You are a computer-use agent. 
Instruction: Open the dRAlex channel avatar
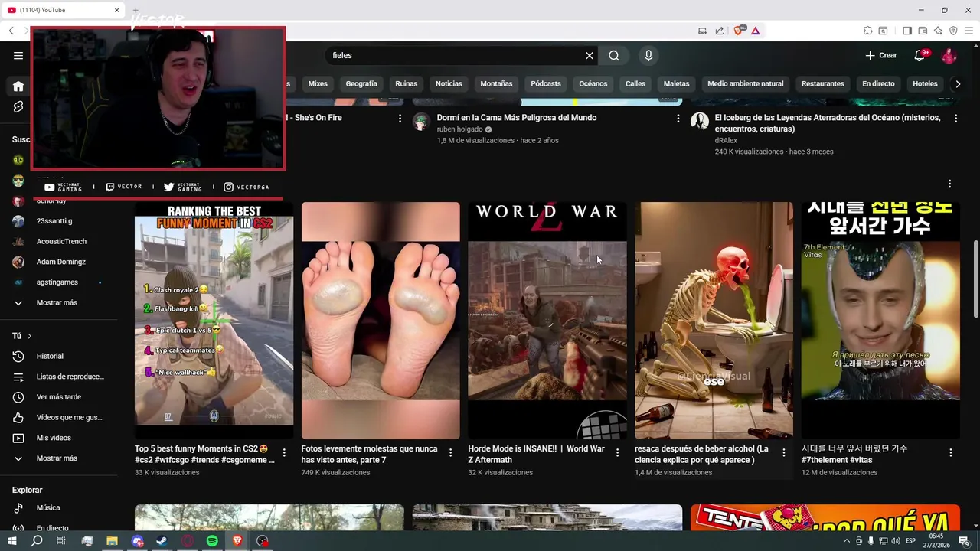699,121
